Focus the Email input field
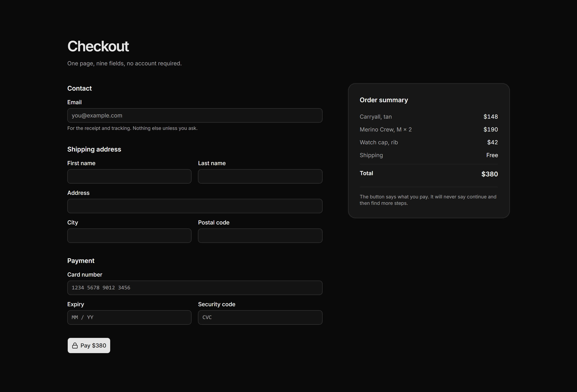The height and width of the screenshot is (392, 577). 195,115
